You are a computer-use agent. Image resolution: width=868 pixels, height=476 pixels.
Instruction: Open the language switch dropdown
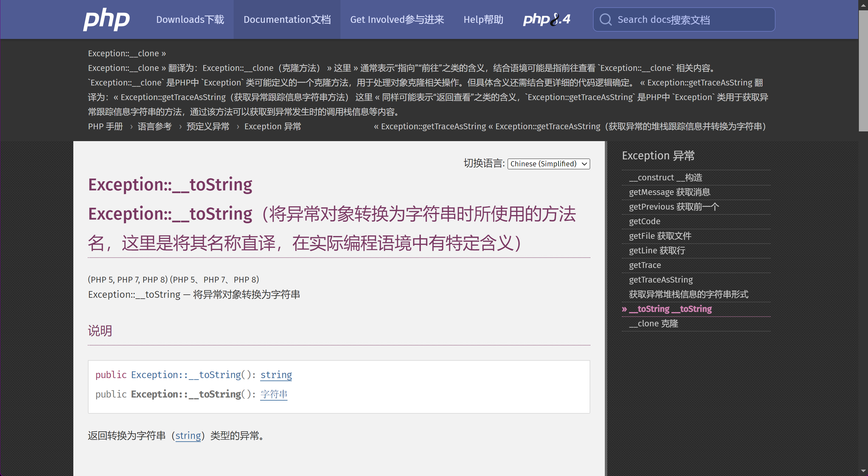click(x=548, y=164)
